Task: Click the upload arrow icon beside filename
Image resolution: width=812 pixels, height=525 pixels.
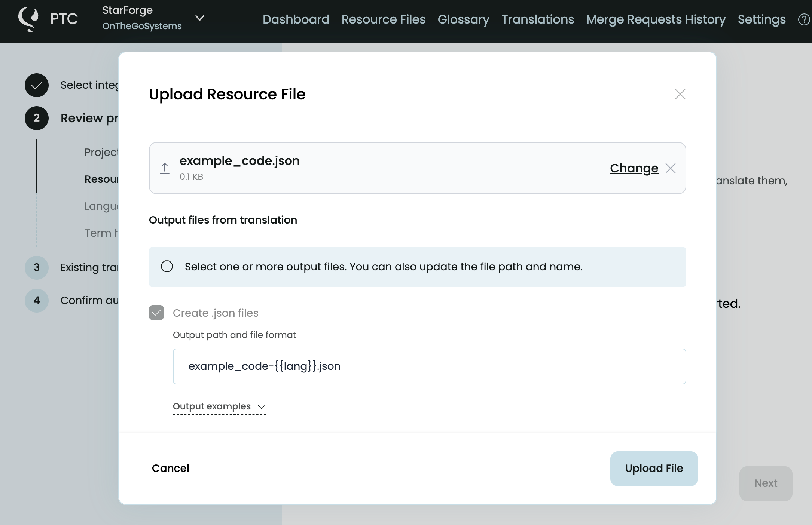Action: (x=165, y=168)
